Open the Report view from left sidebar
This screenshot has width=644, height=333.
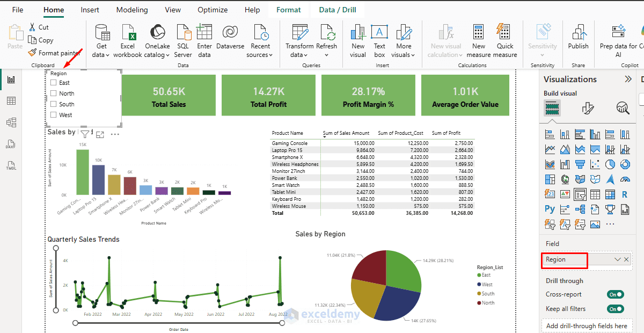click(x=11, y=79)
